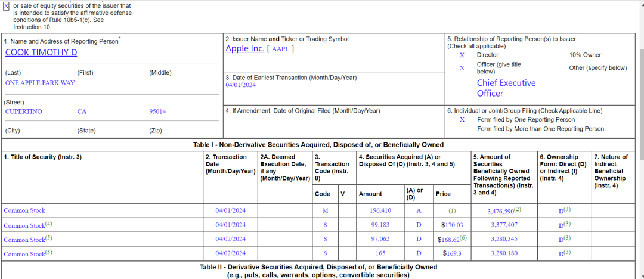The width and height of the screenshot is (644, 279).
Task: Click the X mark beside Officer (give title below)
Action: (x=462, y=68)
